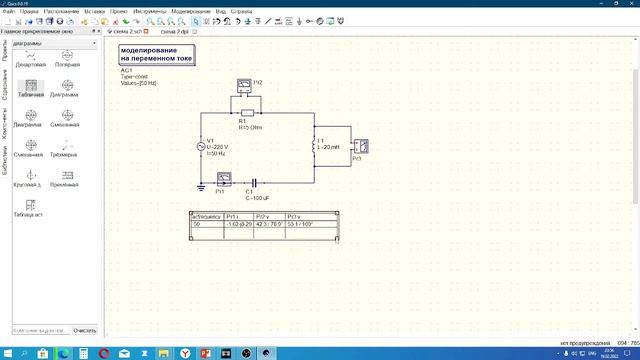
Task: Select the Табличная diagram
Action: (x=31, y=89)
